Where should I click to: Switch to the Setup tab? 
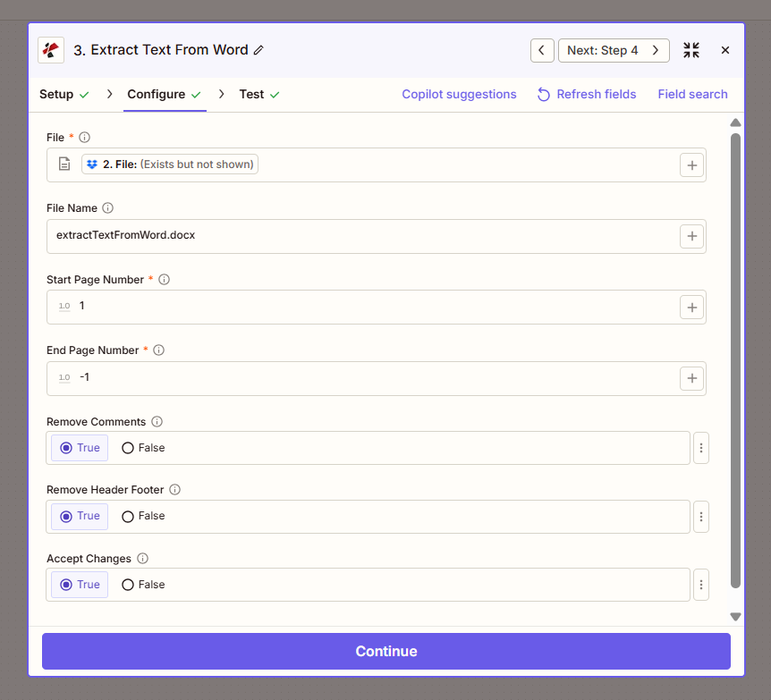pos(56,94)
